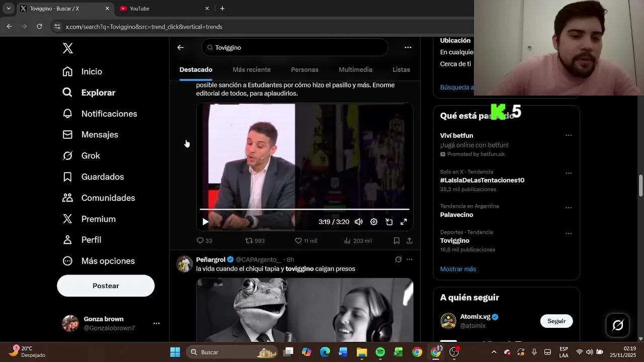The width and height of the screenshot is (644, 362).
Task: Open Peñargrol profile name
Action: [x=210, y=259]
